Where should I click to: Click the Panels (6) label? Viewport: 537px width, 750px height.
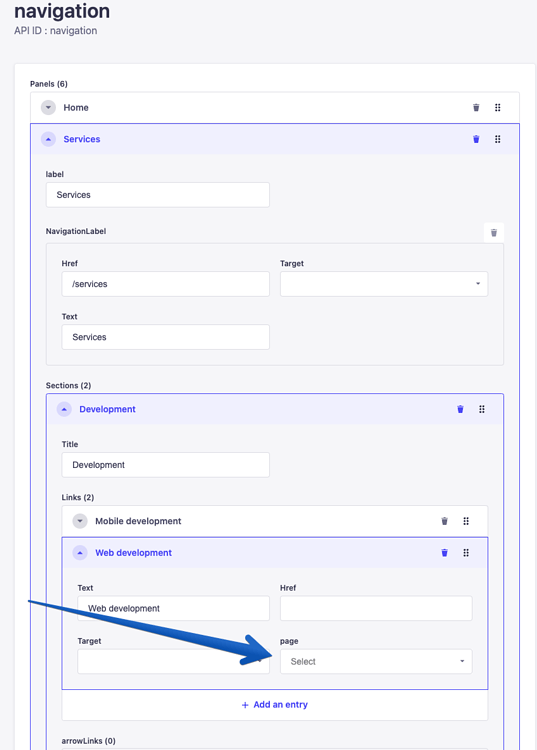click(49, 84)
